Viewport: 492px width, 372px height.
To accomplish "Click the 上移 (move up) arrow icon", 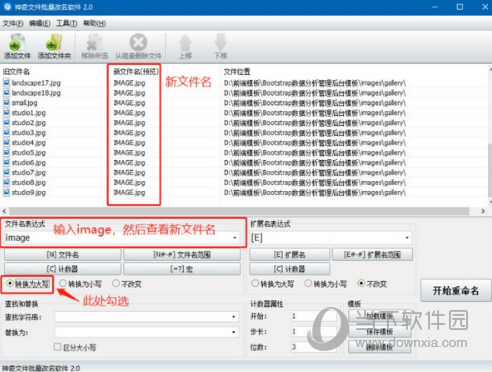I will pyautogui.click(x=185, y=42).
